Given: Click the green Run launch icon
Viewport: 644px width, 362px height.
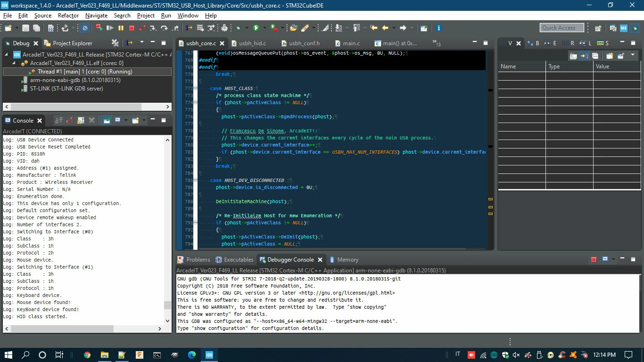Looking at the screenshot, I should pos(256,28).
